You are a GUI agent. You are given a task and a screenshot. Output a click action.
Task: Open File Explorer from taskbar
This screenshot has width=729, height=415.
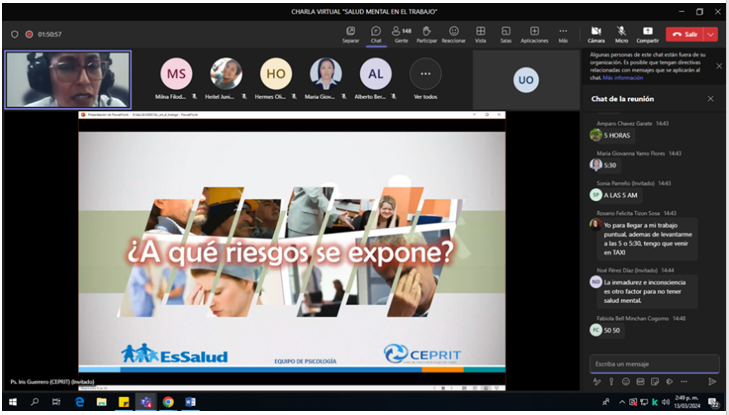point(101,402)
